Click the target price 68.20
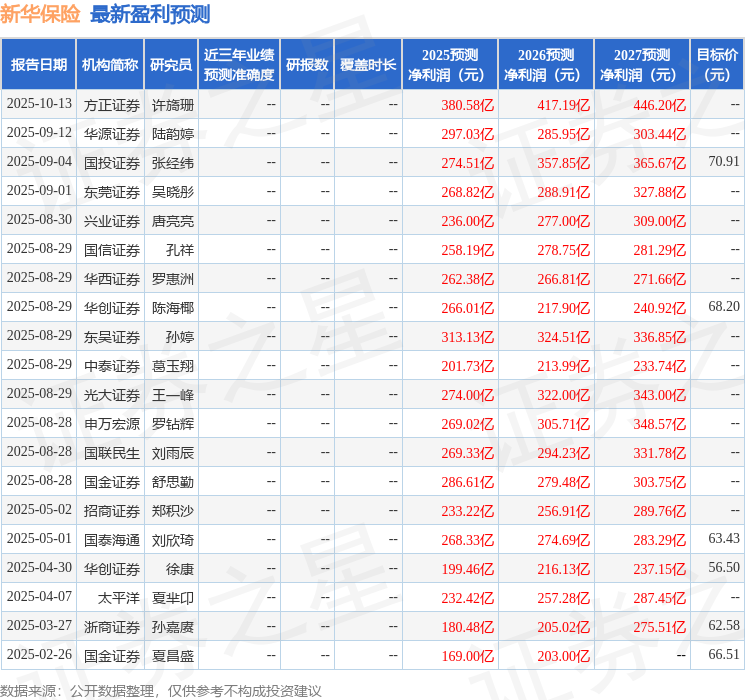Image resolution: width=745 pixels, height=700 pixels. click(724, 307)
